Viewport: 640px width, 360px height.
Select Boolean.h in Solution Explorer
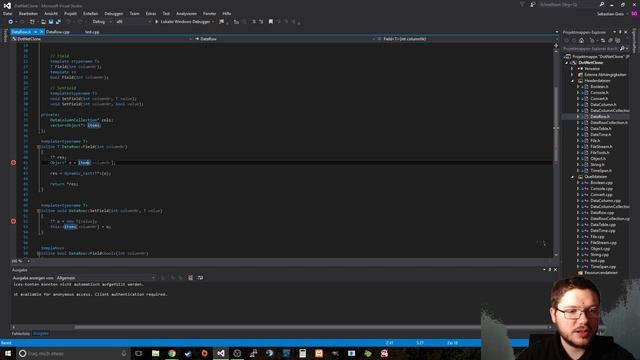599,87
